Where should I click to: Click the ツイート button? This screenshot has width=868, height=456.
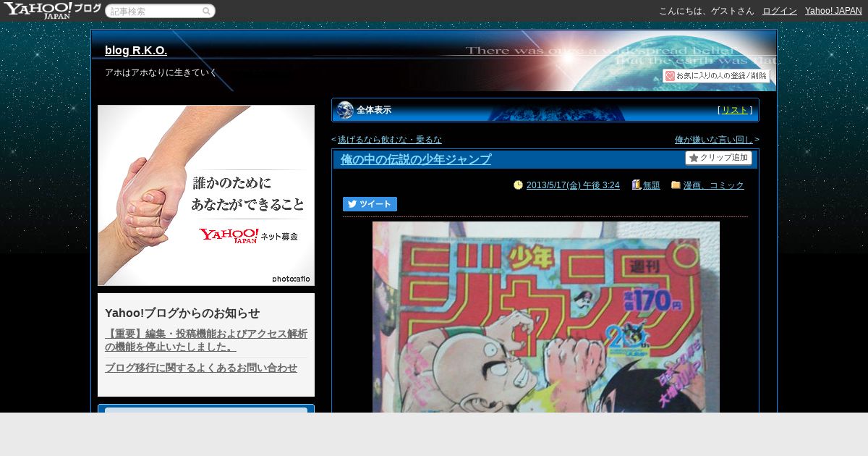click(x=370, y=204)
